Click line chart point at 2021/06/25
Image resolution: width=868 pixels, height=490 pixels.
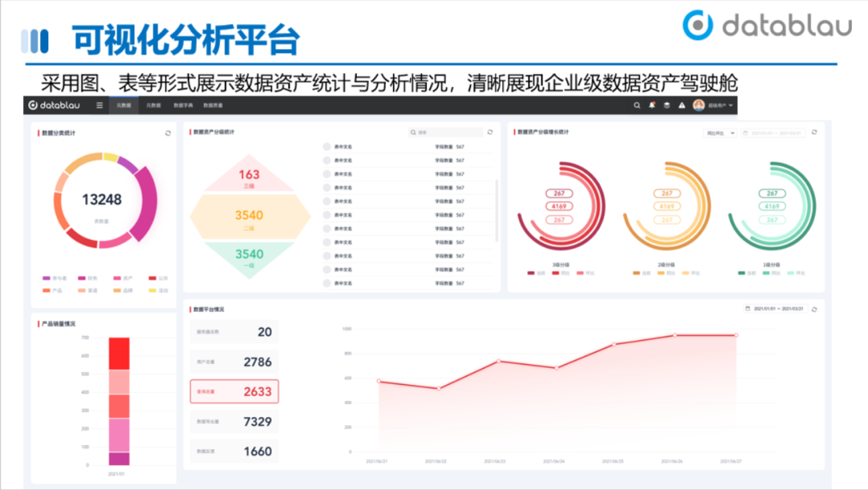tap(615, 344)
